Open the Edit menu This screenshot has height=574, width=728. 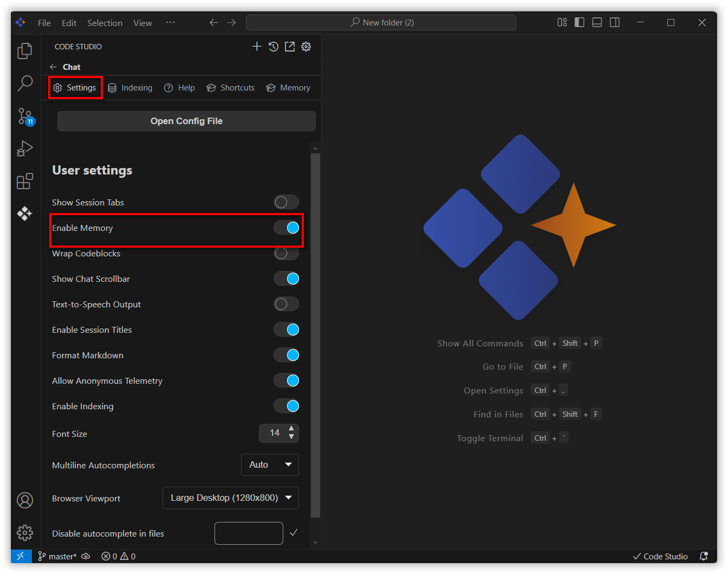click(x=69, y=23)
